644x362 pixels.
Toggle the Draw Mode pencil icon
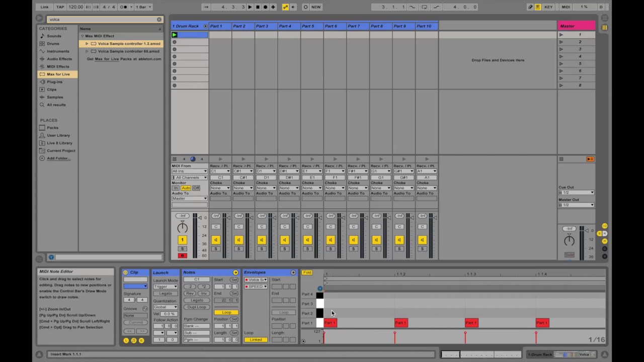tap(530, 7)
